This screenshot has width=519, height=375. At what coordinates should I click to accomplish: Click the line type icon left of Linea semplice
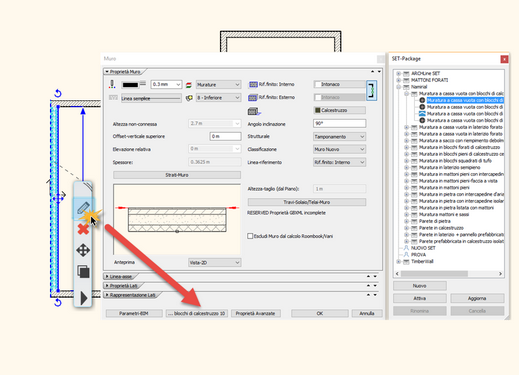point(113,98)
